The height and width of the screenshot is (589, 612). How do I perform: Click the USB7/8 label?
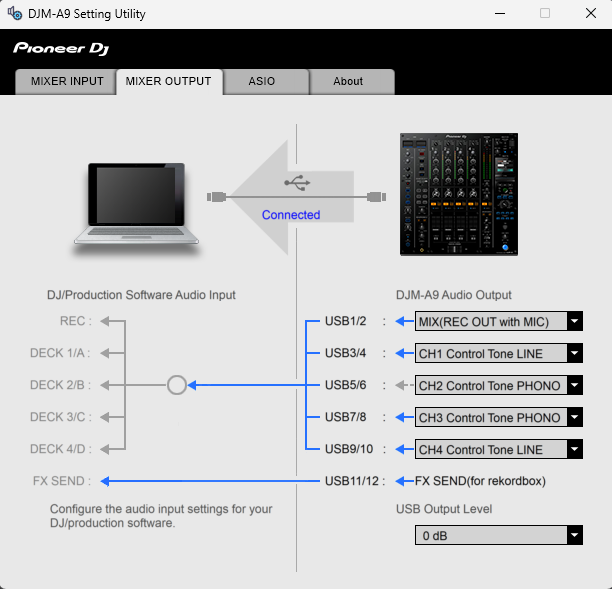345,417
